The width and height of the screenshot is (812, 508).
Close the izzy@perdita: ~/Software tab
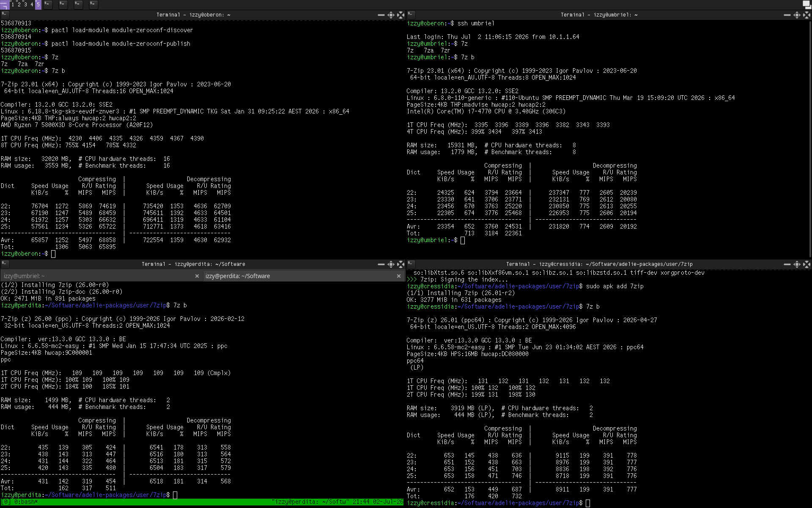pos(399,276)
